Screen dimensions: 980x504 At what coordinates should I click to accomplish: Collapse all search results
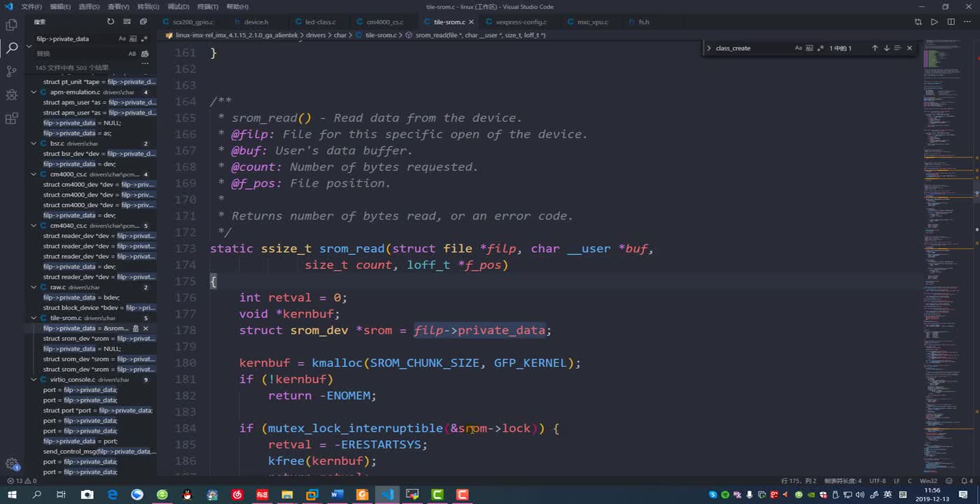tap(143, 22)
